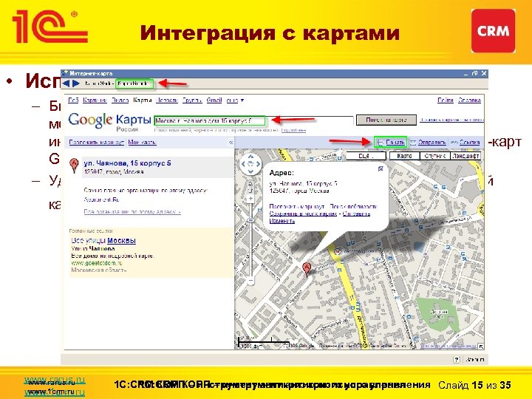Open the ещё dropdown in Google navigation

tap(235, 100)
